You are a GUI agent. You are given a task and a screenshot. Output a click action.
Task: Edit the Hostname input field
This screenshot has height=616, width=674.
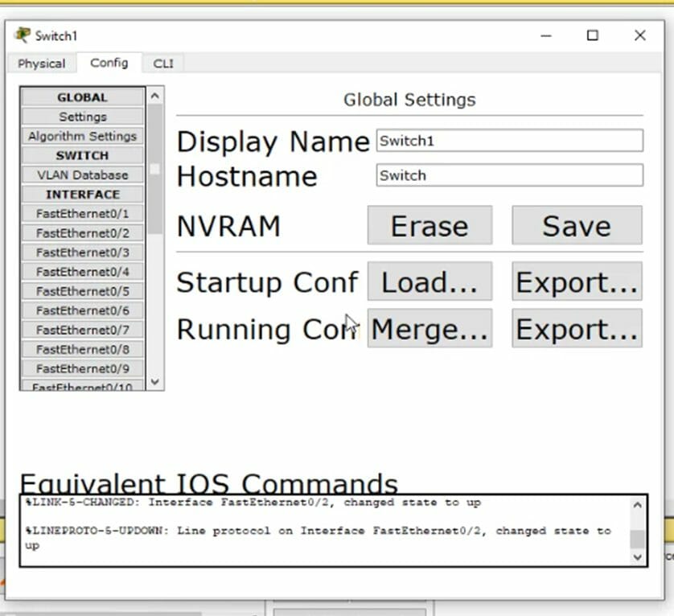(508, 175)
